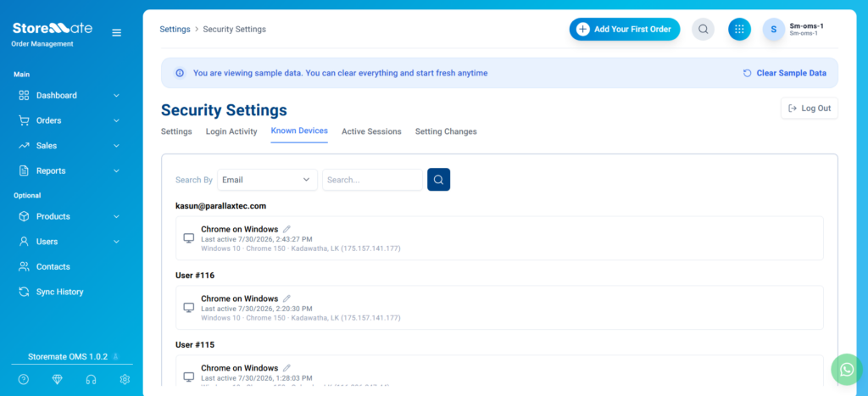Open global search magnifier in top bar
Screen dimensions: 868x396
[703, 30]
